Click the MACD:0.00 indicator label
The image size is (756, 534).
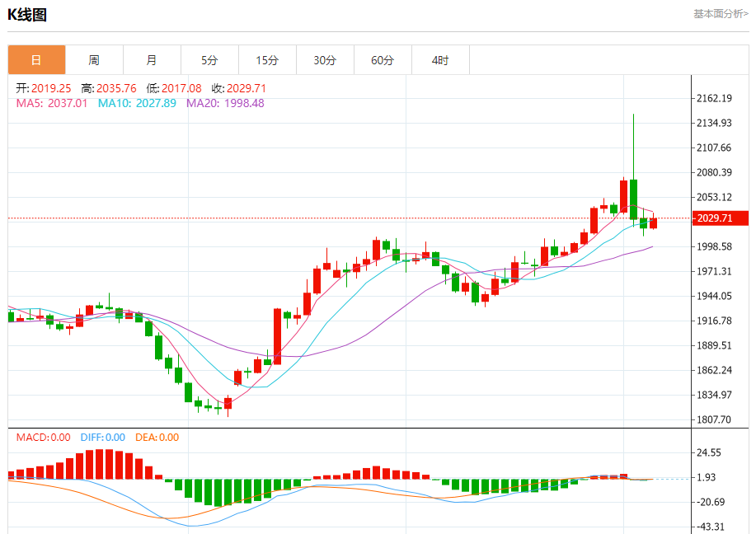click(44, 438)
